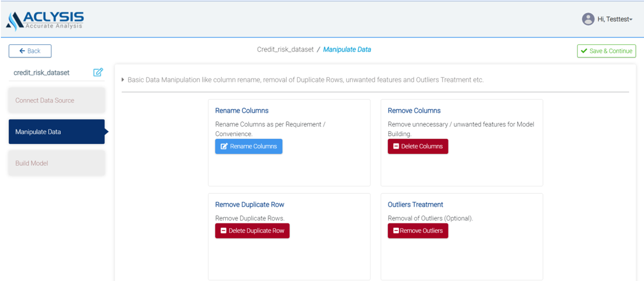Open the Hi, Testtest user dropdown
Viewport: 644px width, 281px height.
[x=615, y=19]
